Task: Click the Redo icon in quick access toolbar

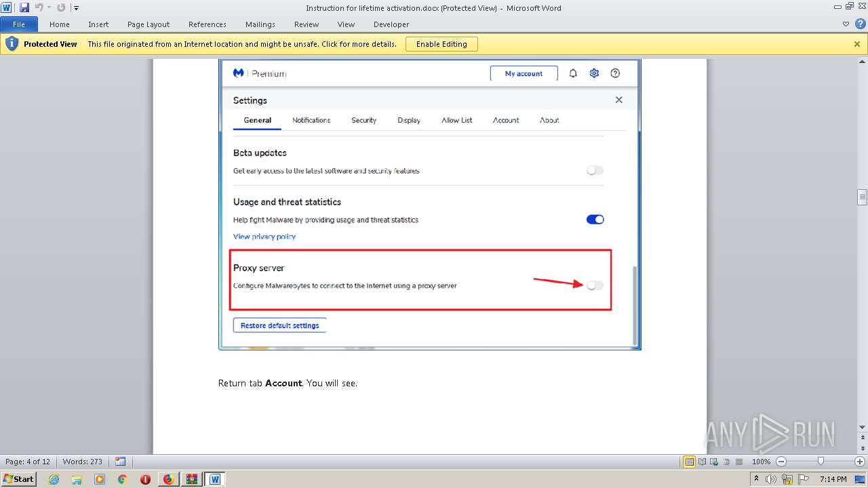Action: point(61,7)
